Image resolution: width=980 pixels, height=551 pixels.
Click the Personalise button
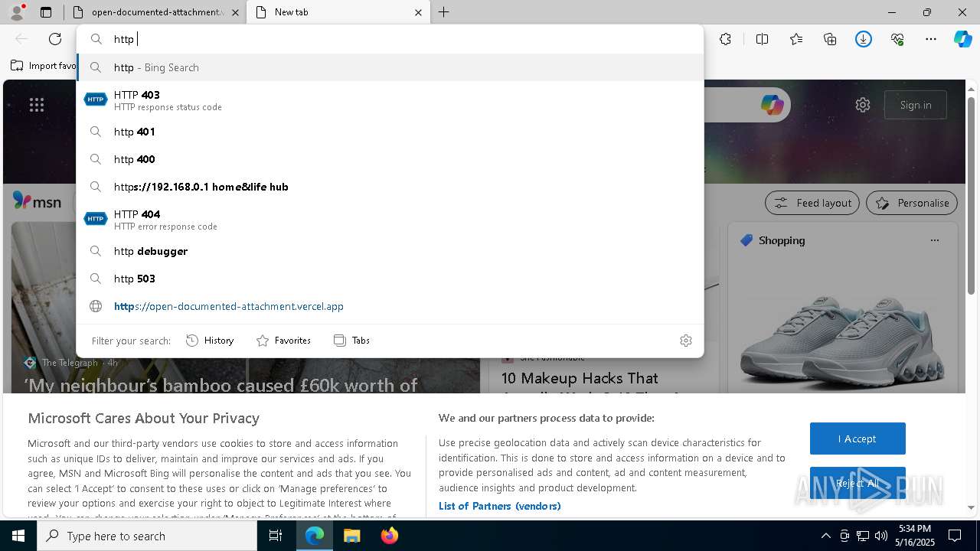coord(911,203)
